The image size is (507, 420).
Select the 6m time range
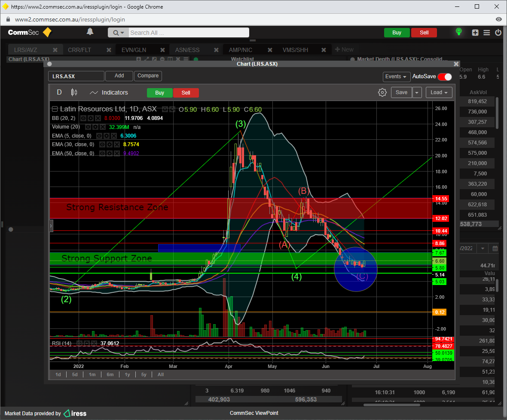pyautogui.click(x=110, y=374)
